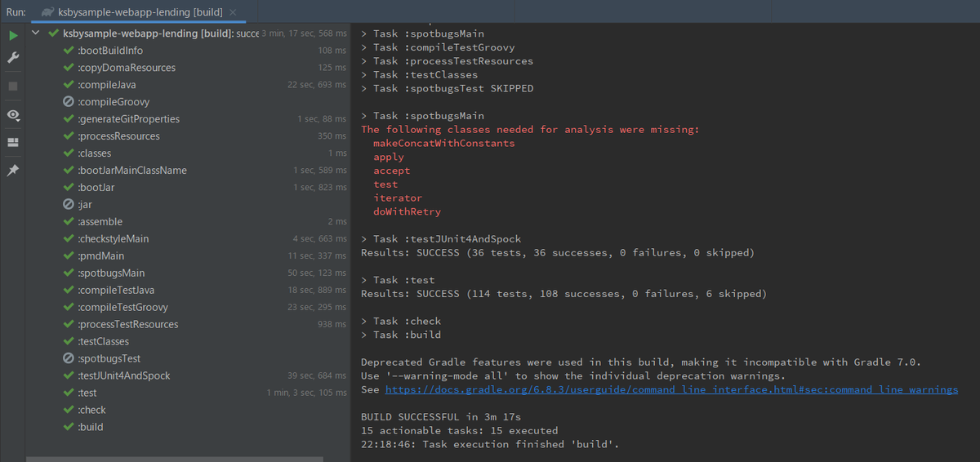980x462 pixels.
Task: Select the :test task row
Action: pyautogui.click(x=189, y=393)
